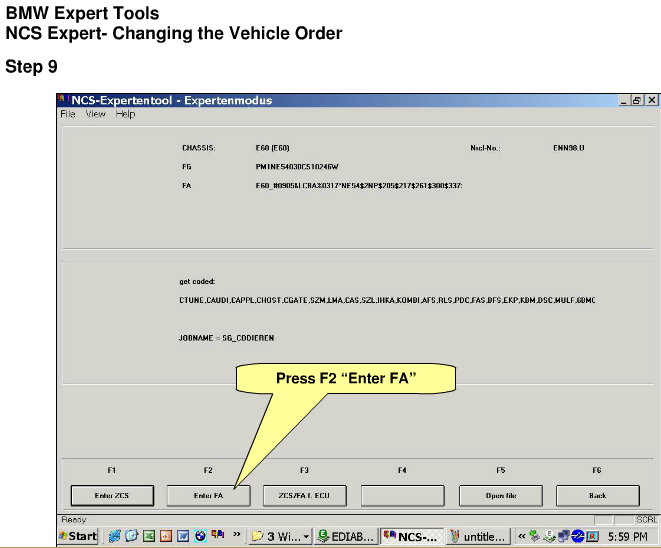The image size is (661, 548).
Task: Click the Enter ZCS button
Action: (112, 496)
